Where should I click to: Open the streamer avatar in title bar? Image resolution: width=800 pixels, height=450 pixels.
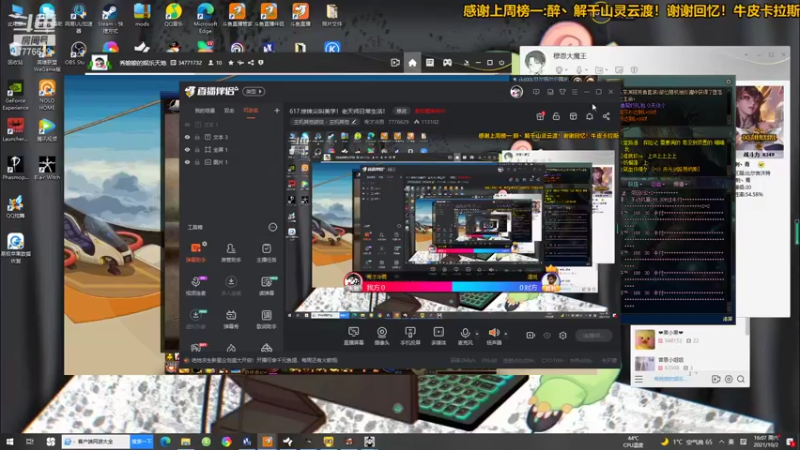516,91
